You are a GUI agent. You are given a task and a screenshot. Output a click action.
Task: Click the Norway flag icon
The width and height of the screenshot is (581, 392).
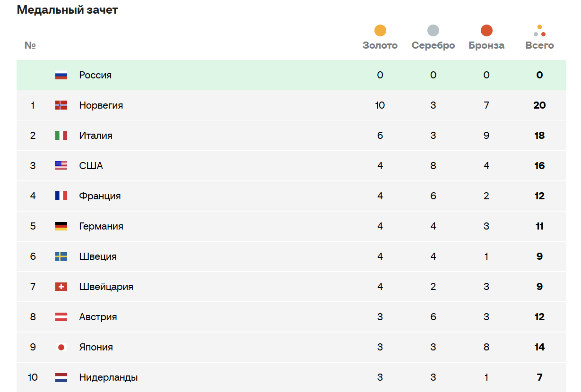click(61, 105)
